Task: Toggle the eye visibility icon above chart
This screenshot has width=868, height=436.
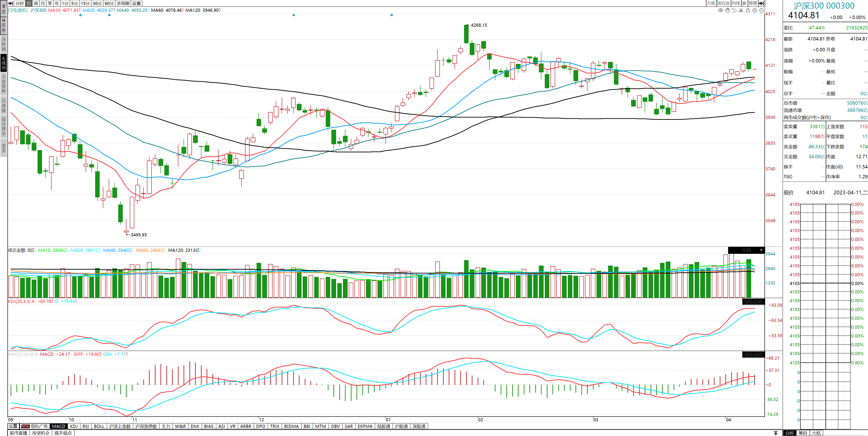Action: tap(720, 10)
